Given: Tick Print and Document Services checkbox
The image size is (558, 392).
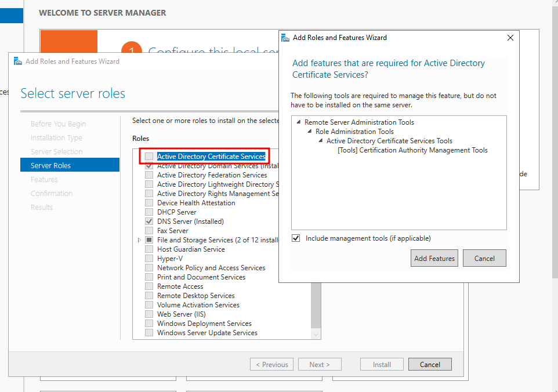Looking at the screenshot, I should click(149, 277).
